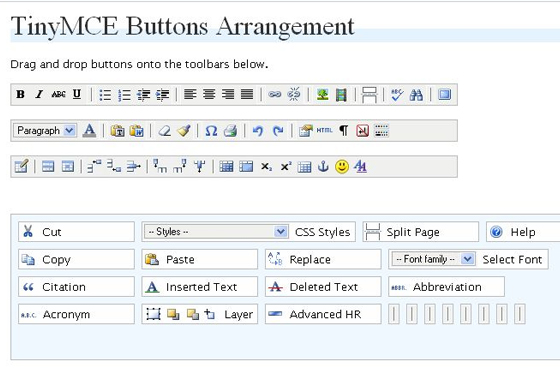Select the Copy button

coord(76,259)
